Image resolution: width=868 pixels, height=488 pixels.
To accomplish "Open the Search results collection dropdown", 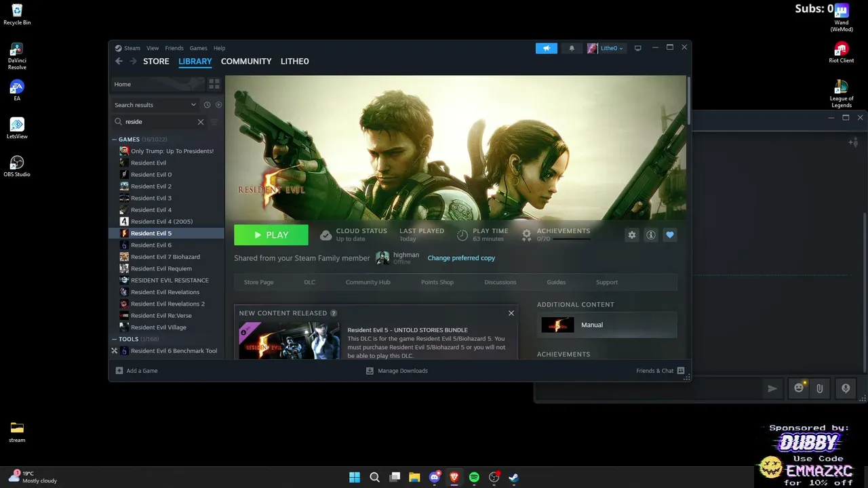I will pyautogui.click(x=155, y=105).
